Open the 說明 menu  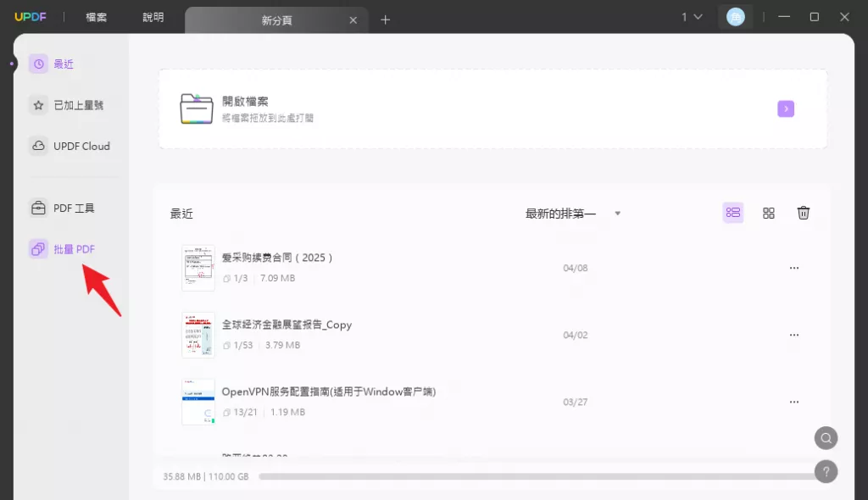[x=153, y=17]
